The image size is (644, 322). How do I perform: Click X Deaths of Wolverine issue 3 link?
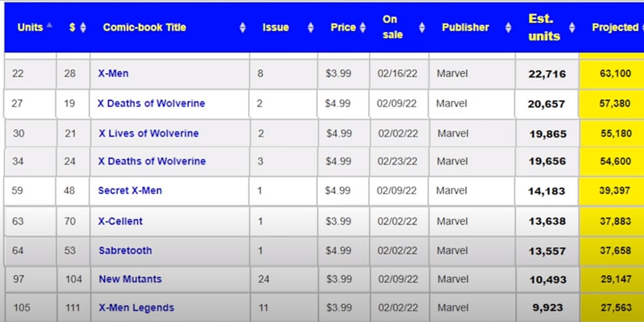[151, 161]
